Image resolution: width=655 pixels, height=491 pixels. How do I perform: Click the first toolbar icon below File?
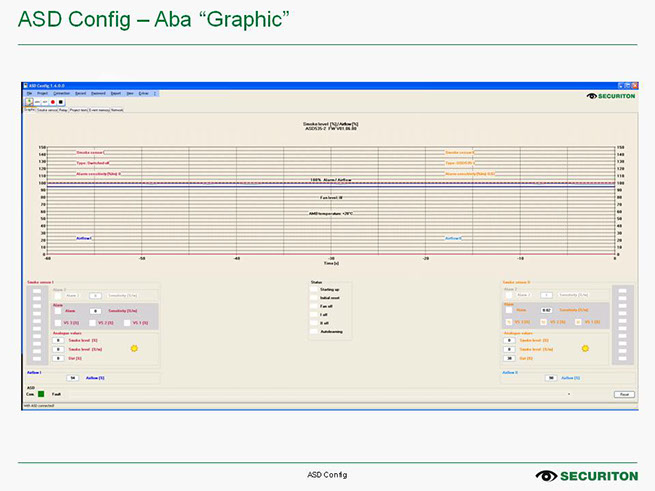pyautogui.click(x=29, y=102)
